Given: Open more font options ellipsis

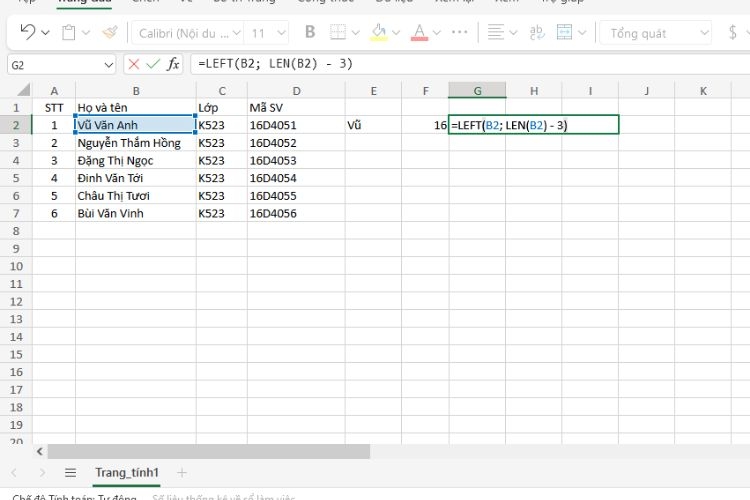Looking at the screenshot, I should (x=460, y=33).
